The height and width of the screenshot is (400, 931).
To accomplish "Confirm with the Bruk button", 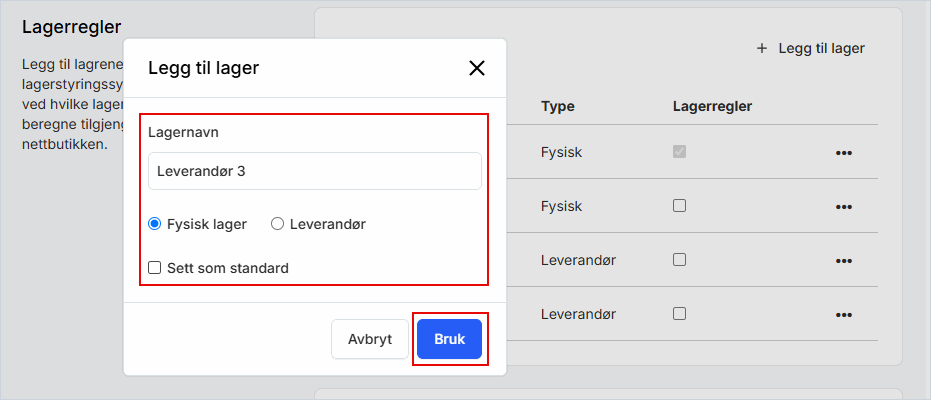I will (x=449, y=339).
